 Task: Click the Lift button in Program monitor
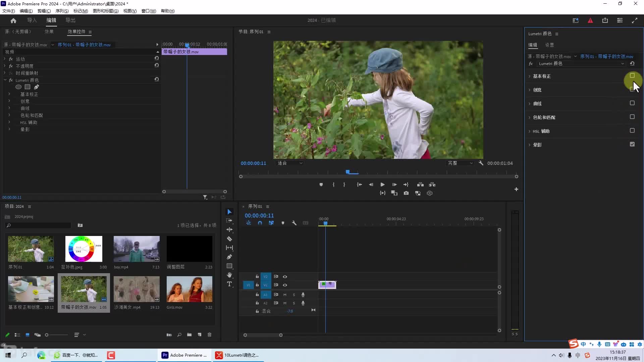point(420,185)
